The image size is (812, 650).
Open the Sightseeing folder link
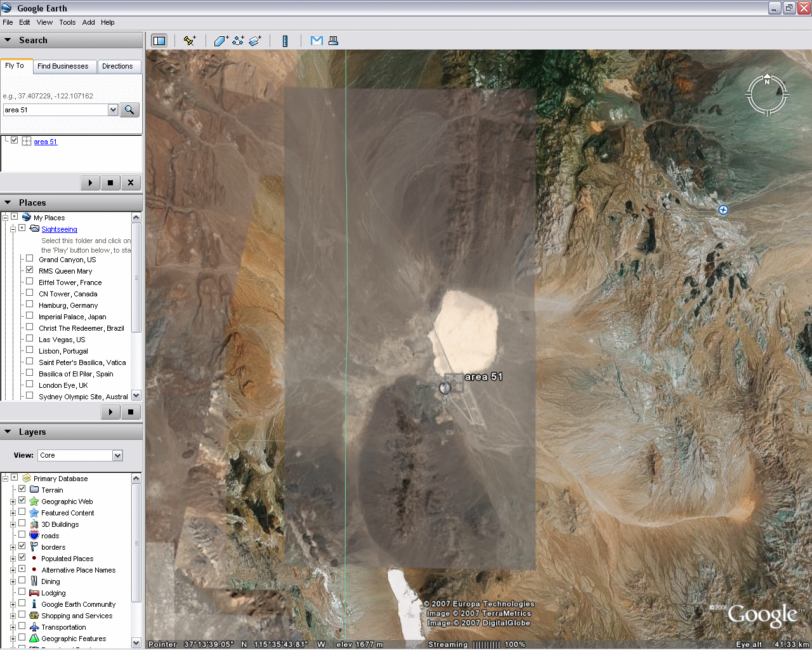(x=59, y=229)
